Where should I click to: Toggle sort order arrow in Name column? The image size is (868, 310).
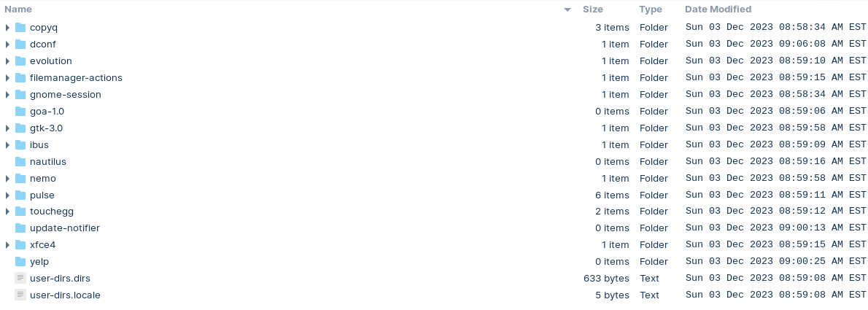pos(567,10)
